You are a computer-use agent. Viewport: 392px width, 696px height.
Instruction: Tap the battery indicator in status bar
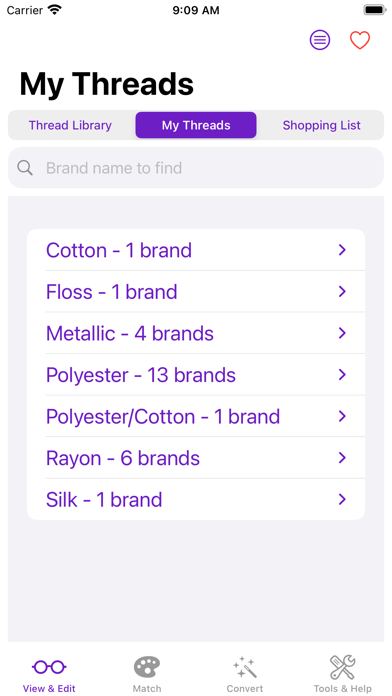[x=374, y=10]
